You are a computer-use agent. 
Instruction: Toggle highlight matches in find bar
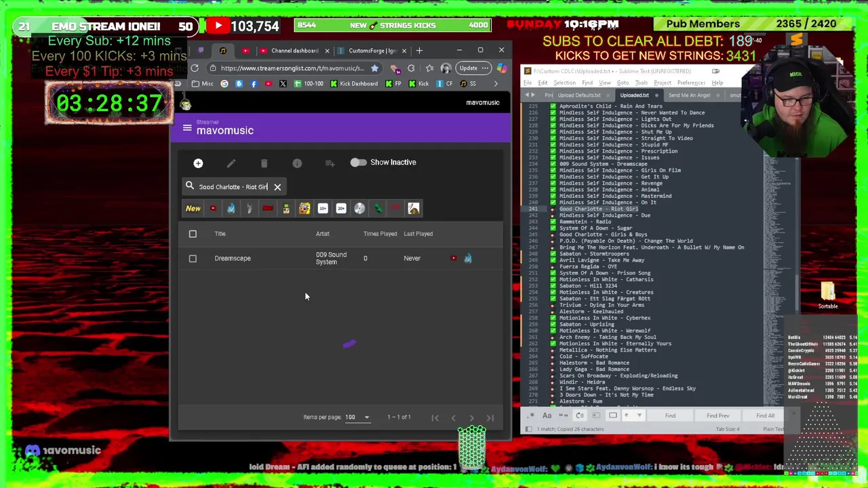(x=613, y=415)
